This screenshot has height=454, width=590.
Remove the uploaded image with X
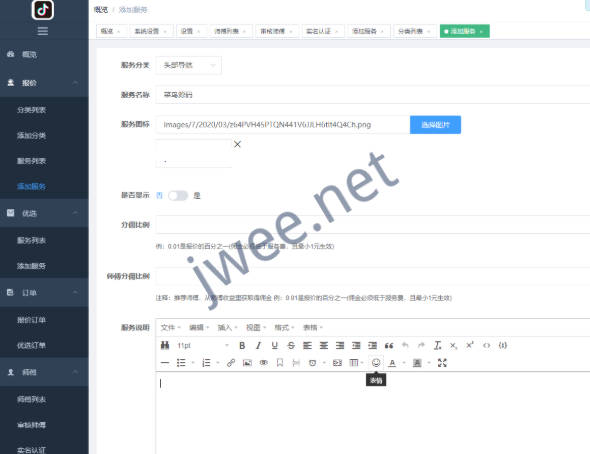pos(237,144)
